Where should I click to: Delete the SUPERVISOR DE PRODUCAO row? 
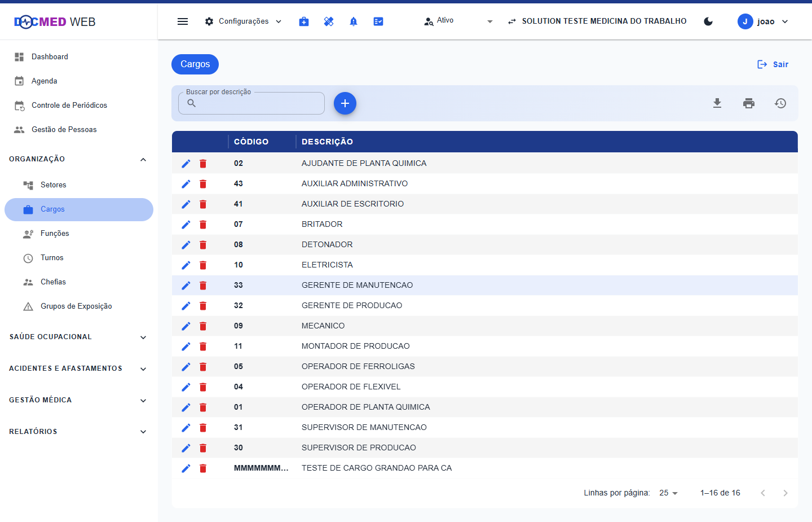tap(203, 448)
